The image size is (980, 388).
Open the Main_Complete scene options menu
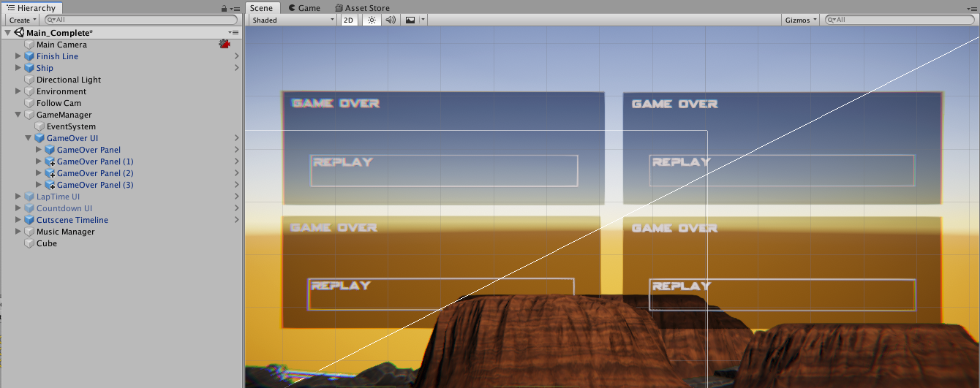point(234,33)
